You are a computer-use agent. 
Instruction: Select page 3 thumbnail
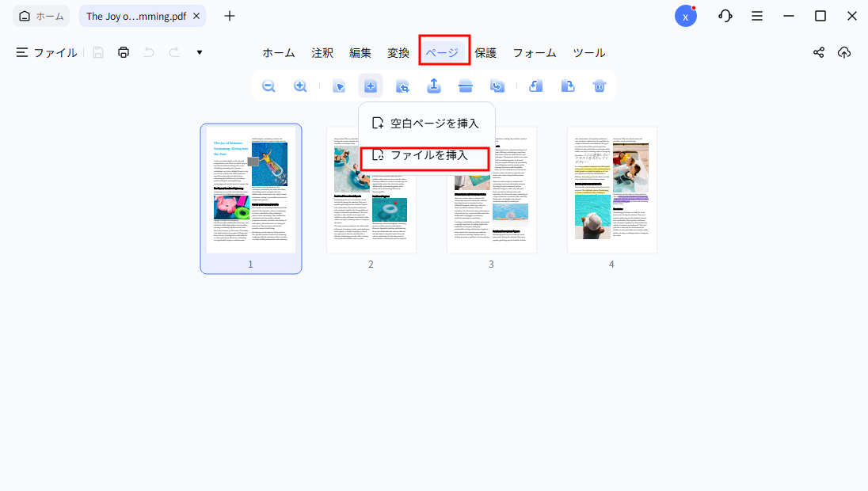(x=491, y=190)
